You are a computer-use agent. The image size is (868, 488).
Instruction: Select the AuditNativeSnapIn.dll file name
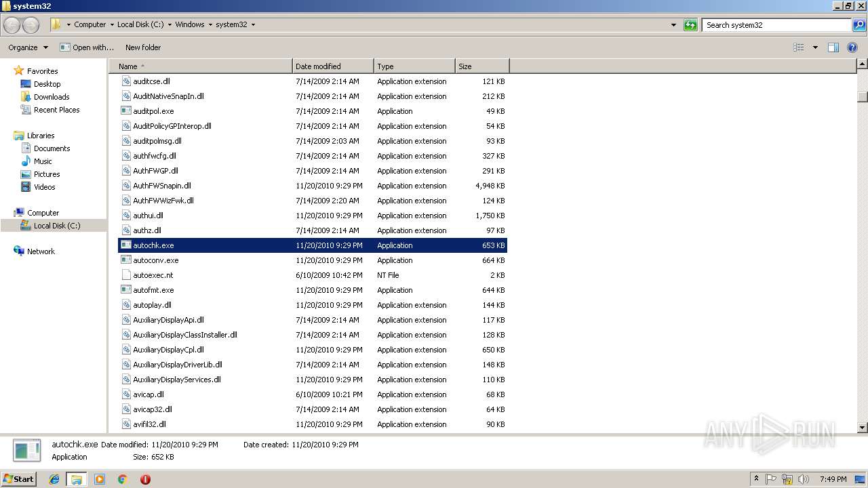[168, 96]
